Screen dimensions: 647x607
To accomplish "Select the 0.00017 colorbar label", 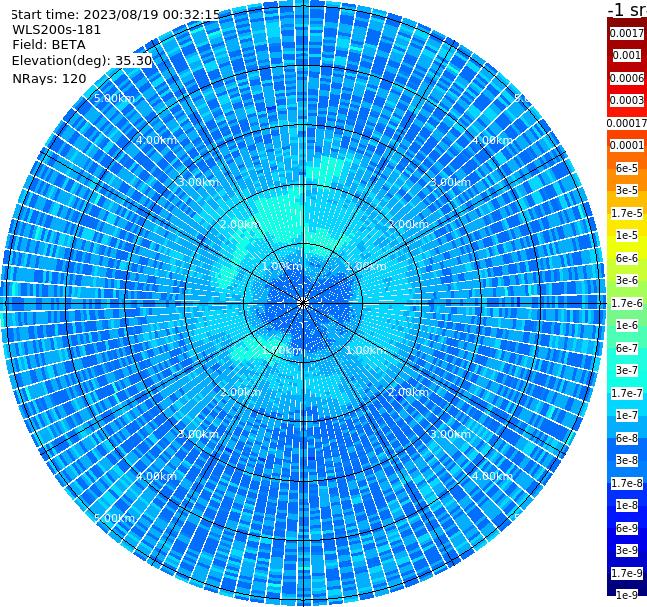I will [627, 123].
